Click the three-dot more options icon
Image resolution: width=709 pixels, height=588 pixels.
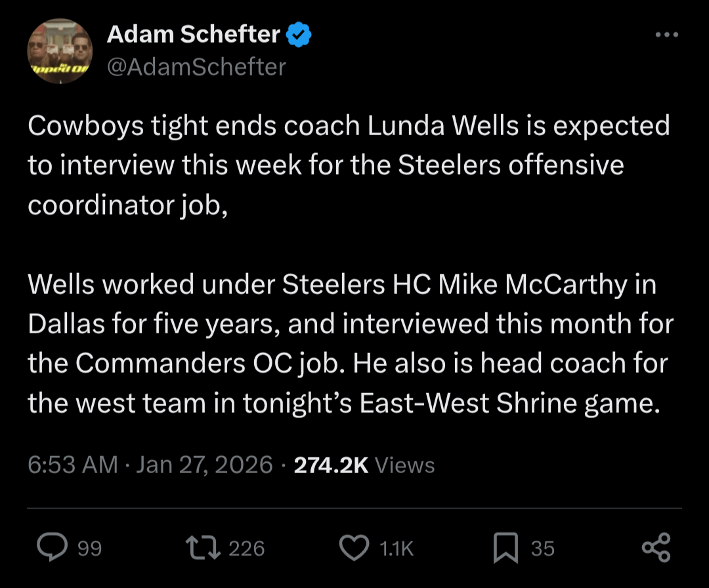pos(668,33)
